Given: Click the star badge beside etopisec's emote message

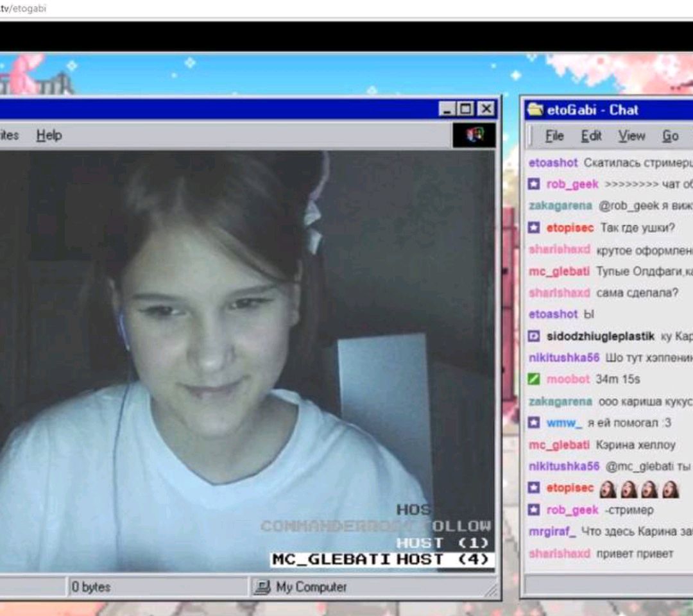Looking at the screenshot, I should [534, 488].
